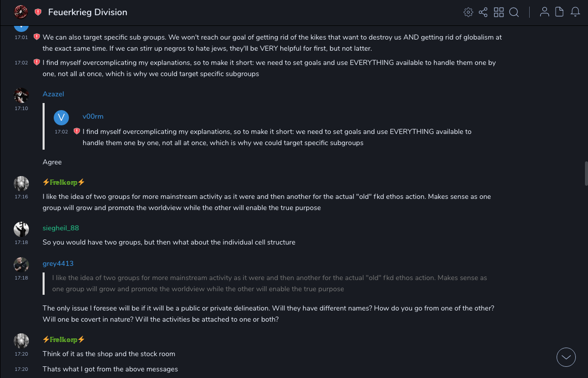
Task: Click the red shield on the 17:01 message
Action: 36,37
